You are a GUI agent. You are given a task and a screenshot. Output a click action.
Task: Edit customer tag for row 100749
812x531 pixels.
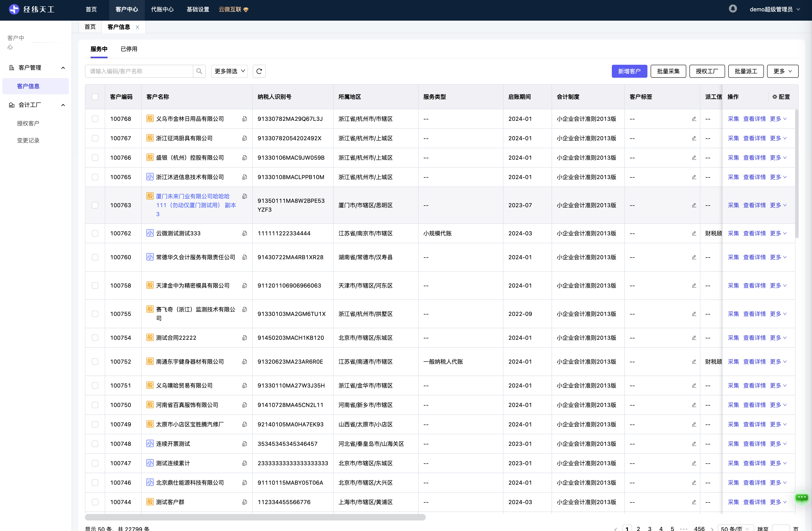pos(694,425)
